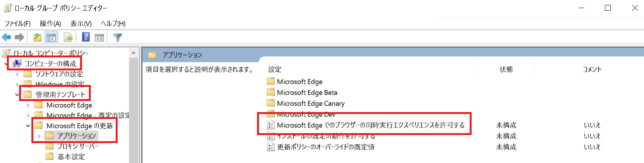Click the Filter funnel toolbar icon

tap(118, 37)
